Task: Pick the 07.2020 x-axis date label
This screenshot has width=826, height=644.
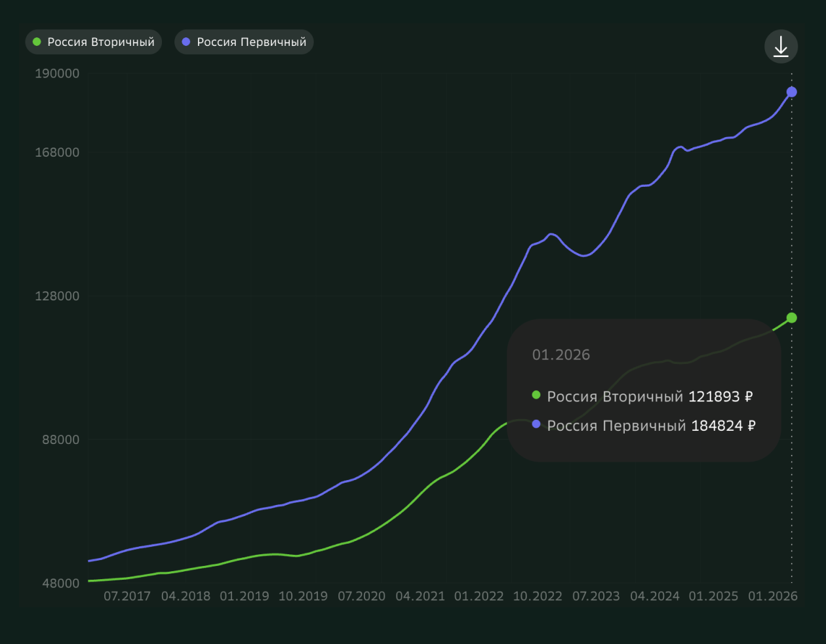Action: (361, 596)
